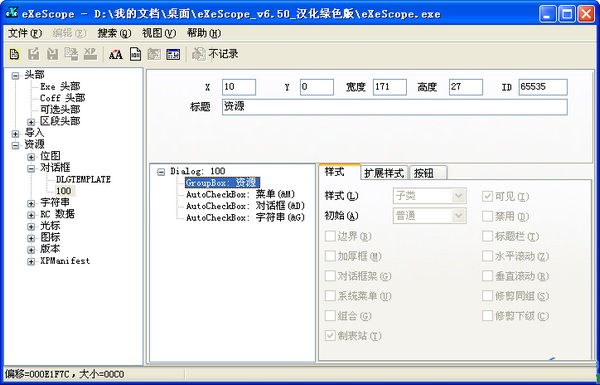Select the Exe 头部 tree item

coord(60,86)
